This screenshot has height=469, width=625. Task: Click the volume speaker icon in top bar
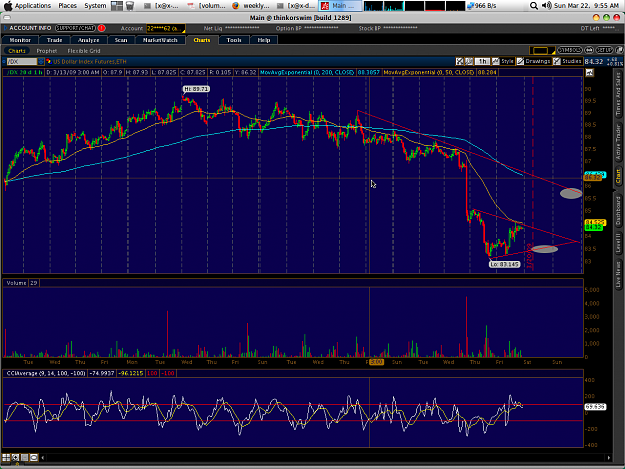point(547,6)
